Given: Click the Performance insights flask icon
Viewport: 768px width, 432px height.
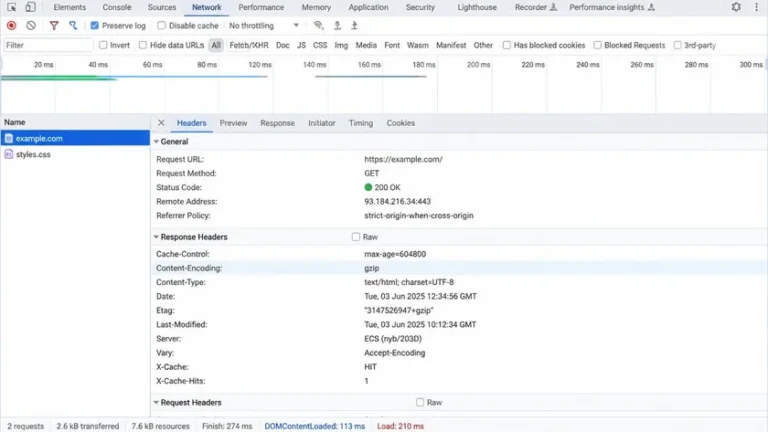Looking at the screenshot, I should pos(651,7).
